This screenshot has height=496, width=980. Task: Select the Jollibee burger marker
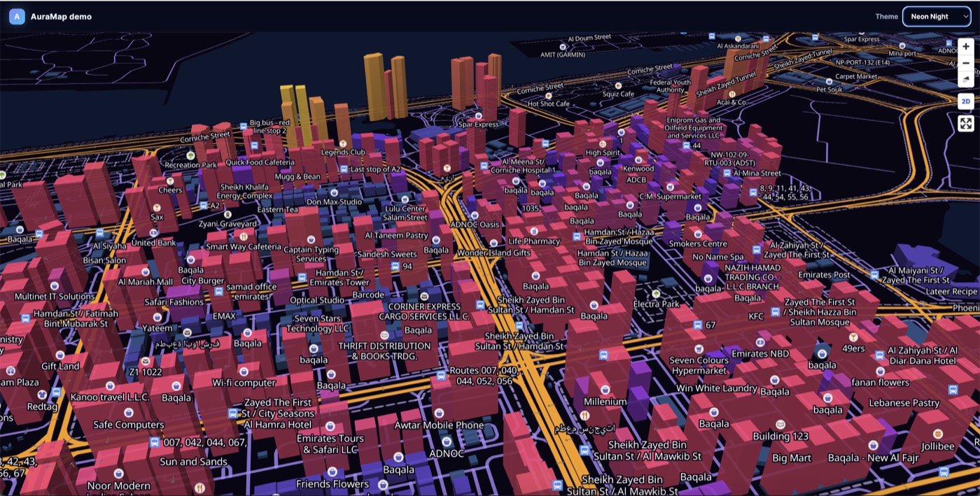tap(937, 435)
